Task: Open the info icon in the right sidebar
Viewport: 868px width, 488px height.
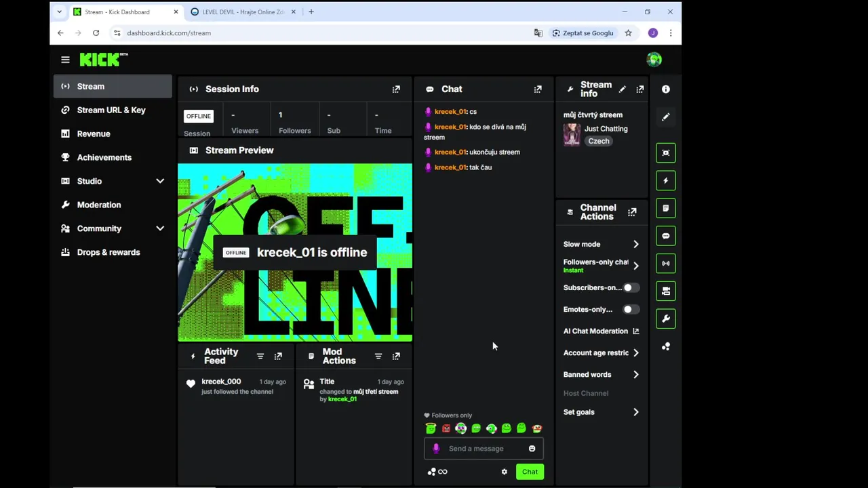Action: [666, 89]
